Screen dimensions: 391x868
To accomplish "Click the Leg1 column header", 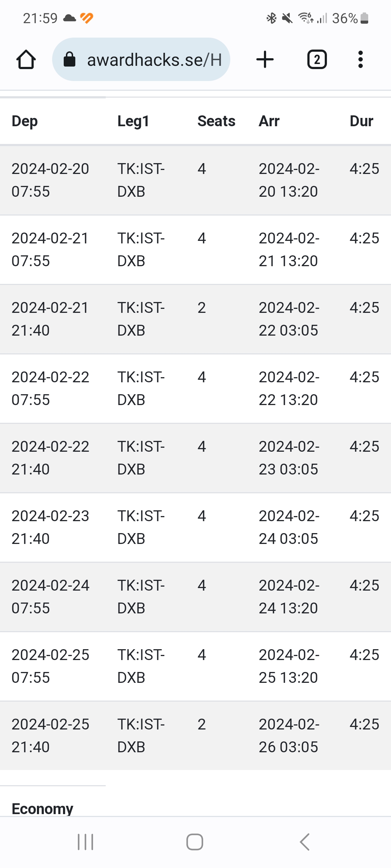I will [133, 121].
